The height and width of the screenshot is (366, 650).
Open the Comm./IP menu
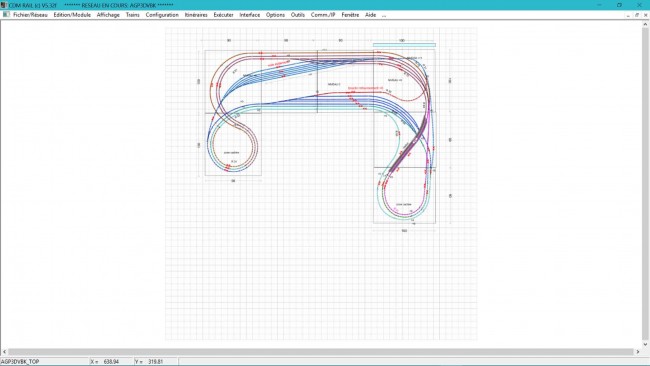click(x=323, y=15)
